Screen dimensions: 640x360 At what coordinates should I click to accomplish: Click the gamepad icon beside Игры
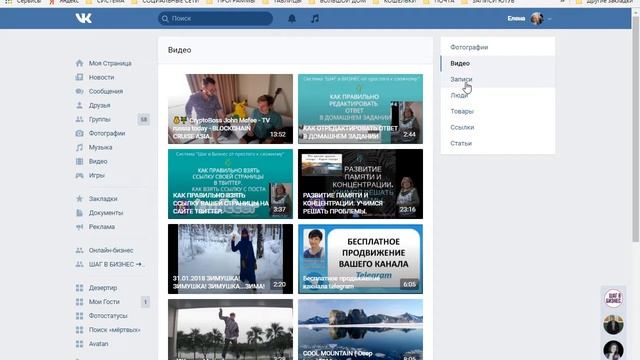[x=79, y=175]
